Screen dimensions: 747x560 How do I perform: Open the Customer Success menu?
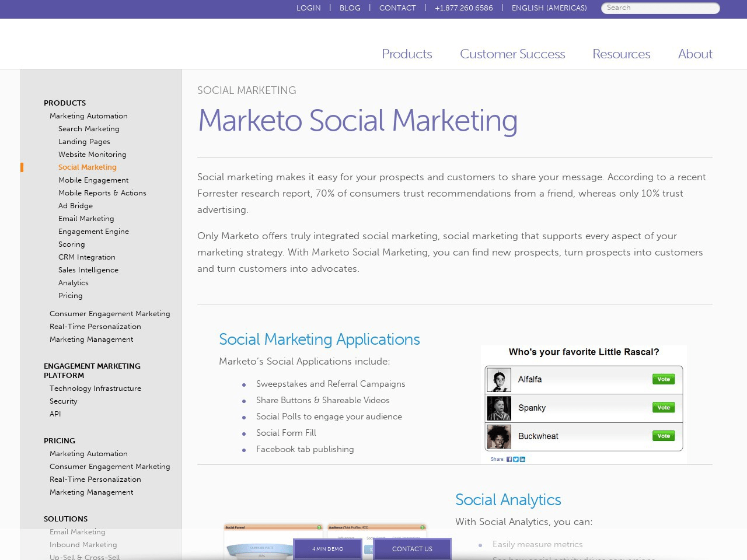pyautogui.click(x=512, y=54)
